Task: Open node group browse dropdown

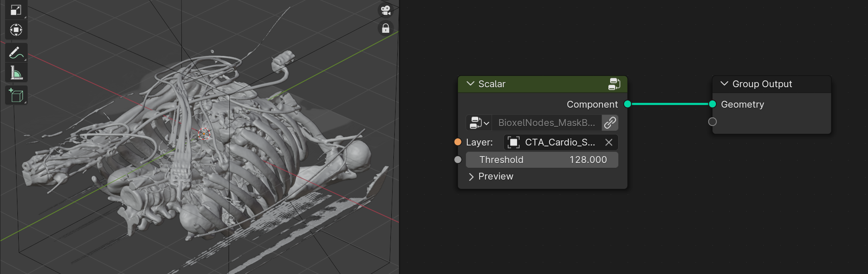Action: coord(479,123)
